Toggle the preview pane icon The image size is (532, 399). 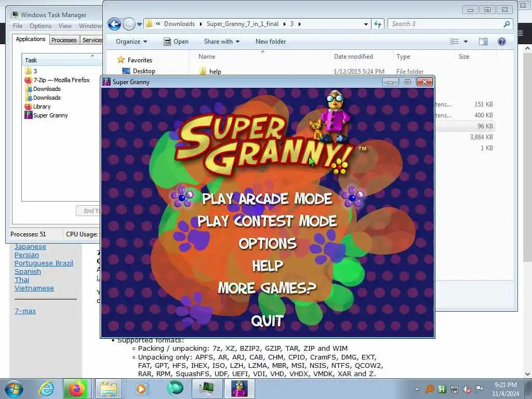[x=483, y=42]
